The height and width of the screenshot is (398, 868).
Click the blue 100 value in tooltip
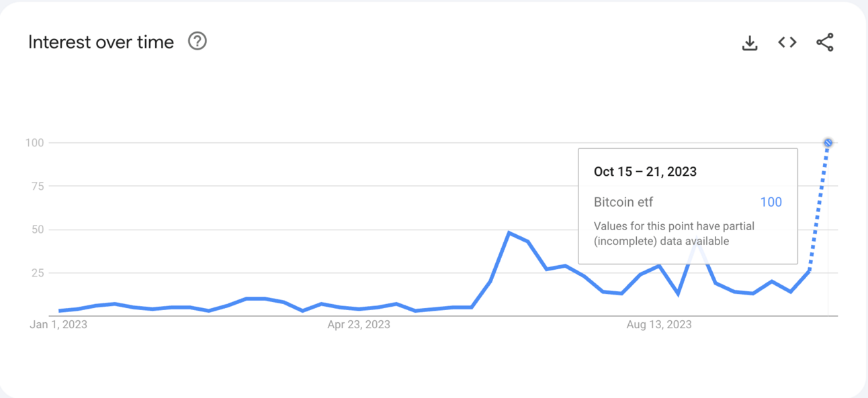click(771, 202)
